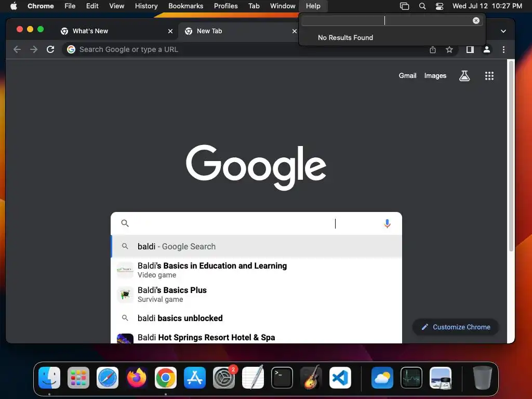
Task: Open Chrome's three-dot menu
Action: [503, 49]
